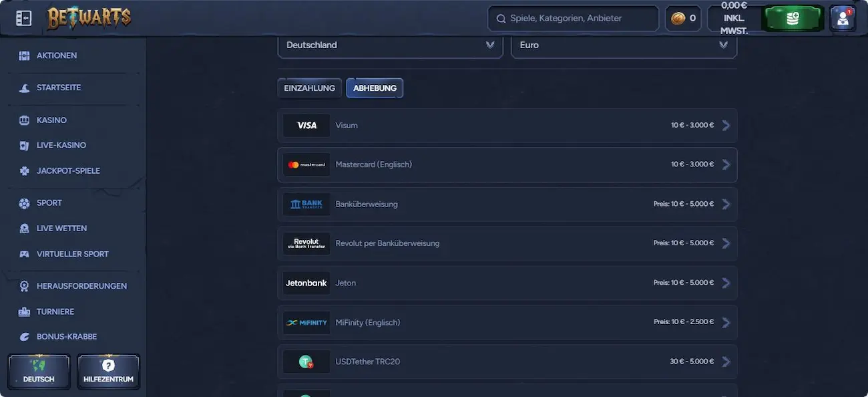The width and height of the screenshot is (868, 397).
Task: Collapse the sidebar menu toggle icon
Action: [23, 19]
